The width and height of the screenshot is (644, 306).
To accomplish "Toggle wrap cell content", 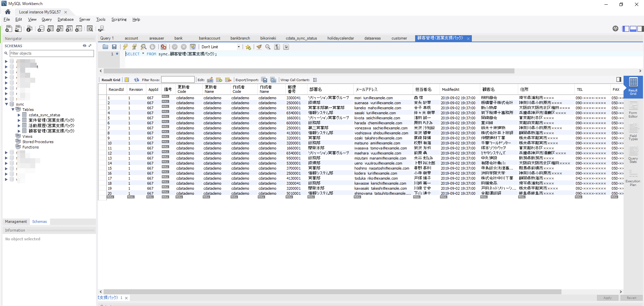I will click(315, 80).
